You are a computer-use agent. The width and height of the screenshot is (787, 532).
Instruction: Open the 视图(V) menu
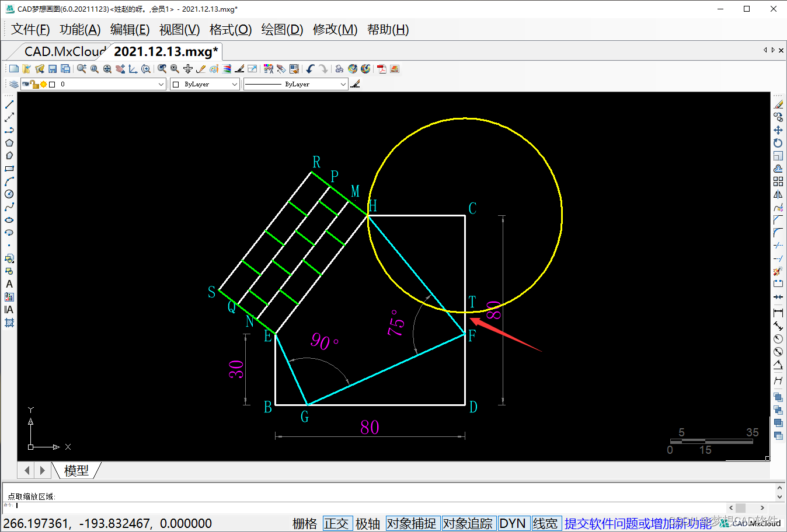point(179,29)
